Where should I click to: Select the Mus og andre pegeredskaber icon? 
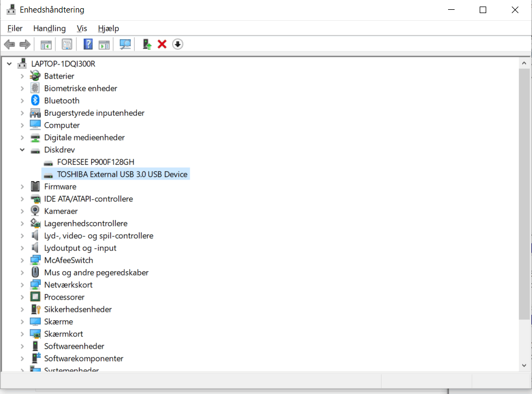(x=35, y=272)
